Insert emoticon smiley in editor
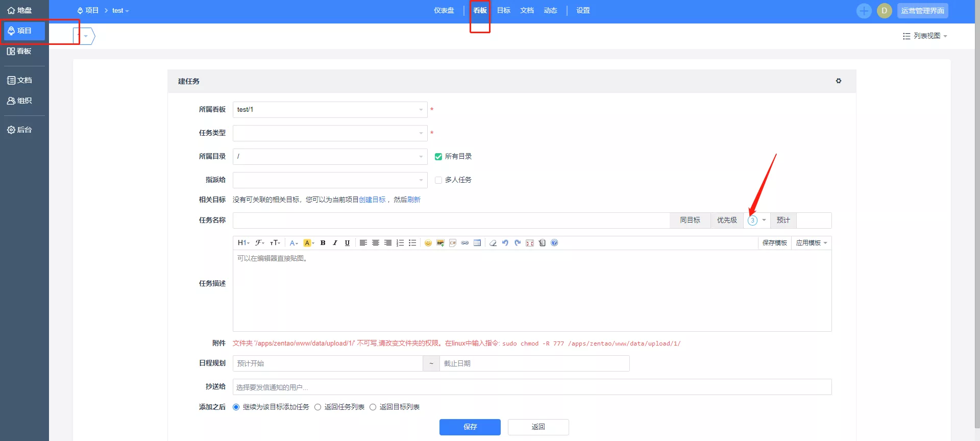The image size is (980, 441). (428, 243)
